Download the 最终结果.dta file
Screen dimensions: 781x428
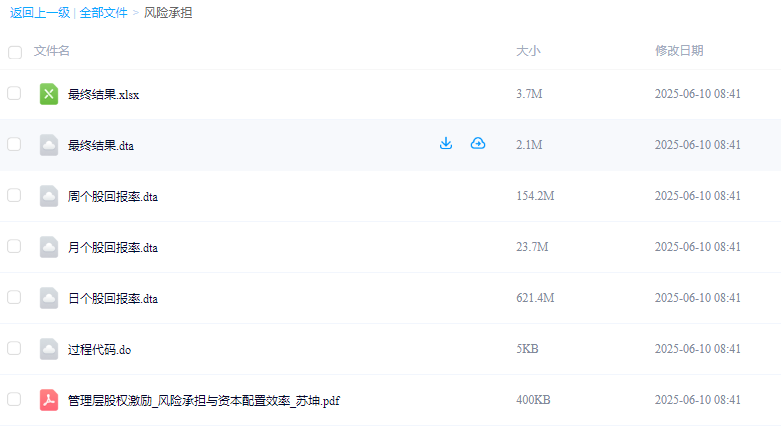coord(446,143)
